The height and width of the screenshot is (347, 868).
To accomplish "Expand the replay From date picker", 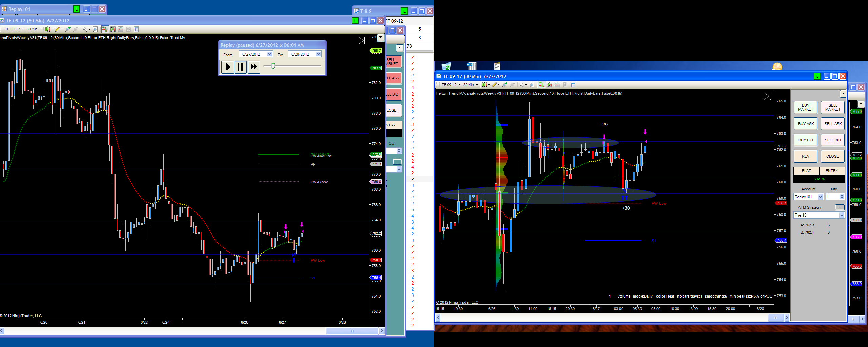I will tap(269, 54).
